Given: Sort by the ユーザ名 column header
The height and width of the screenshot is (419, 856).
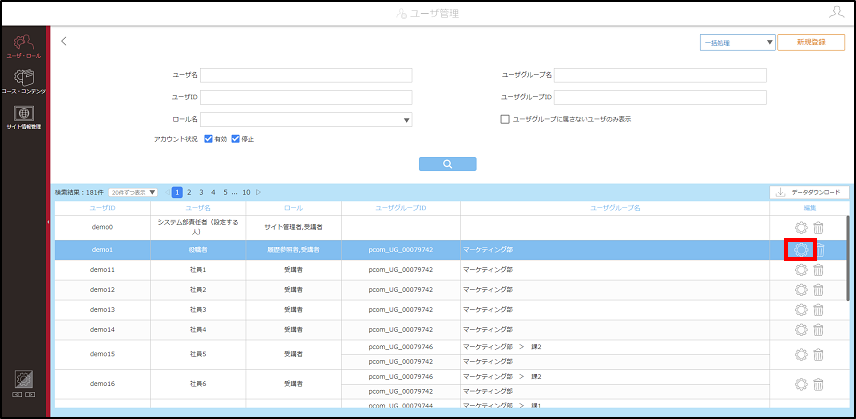Looking at the screenshot, I should click(x=198, y=208).
